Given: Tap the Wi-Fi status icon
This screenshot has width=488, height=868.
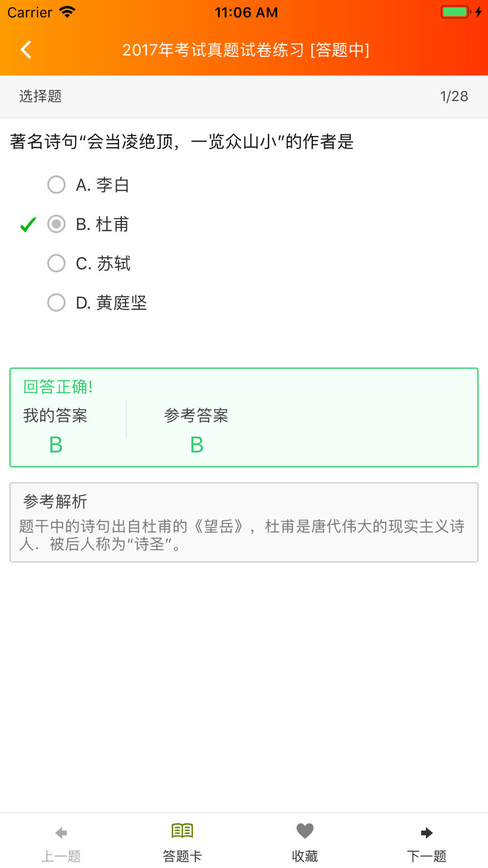Looking at the screenshot, I should click(67, 12).
